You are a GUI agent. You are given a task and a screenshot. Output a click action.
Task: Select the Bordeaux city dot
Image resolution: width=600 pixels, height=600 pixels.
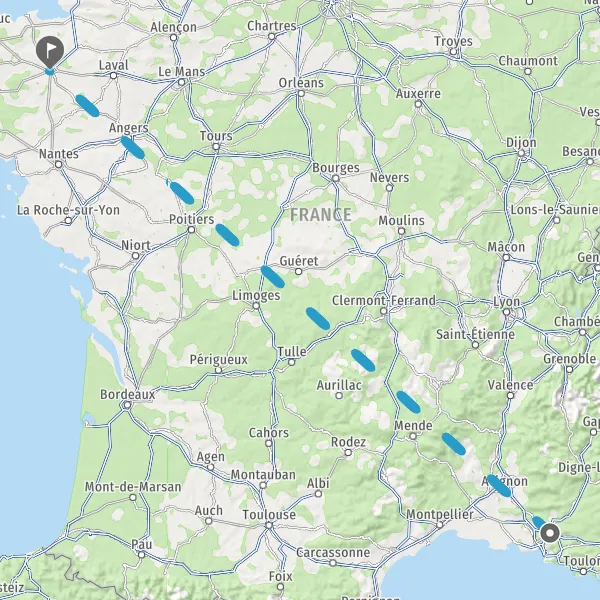point(127,405)
